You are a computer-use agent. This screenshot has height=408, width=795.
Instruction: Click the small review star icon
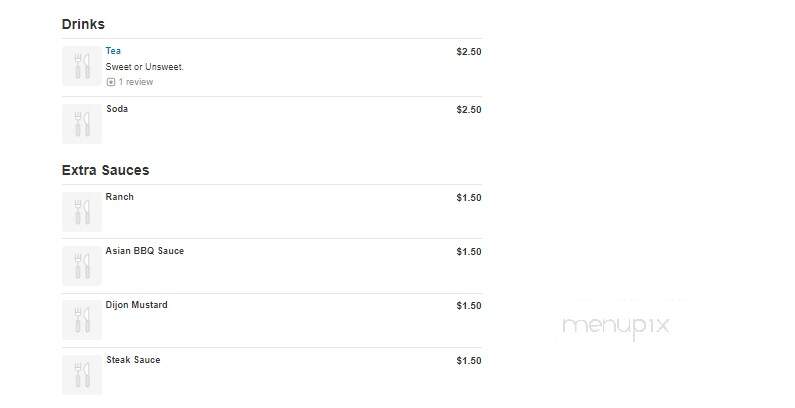point(111,82)
